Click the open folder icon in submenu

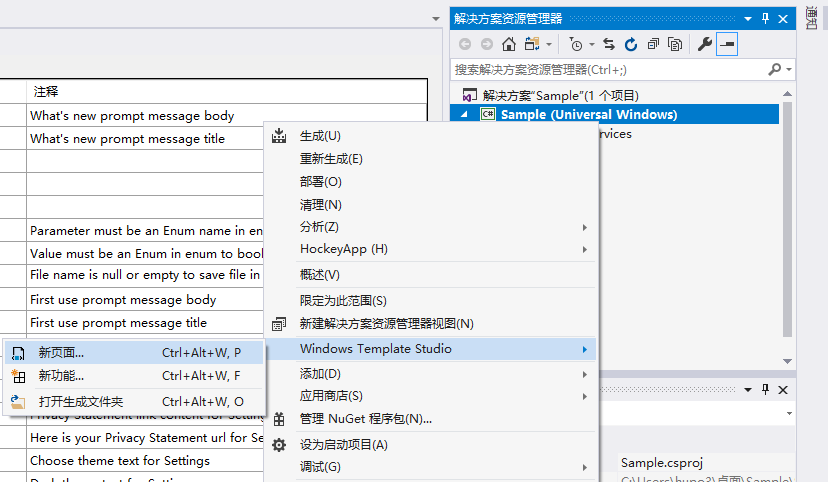point(18,402)
